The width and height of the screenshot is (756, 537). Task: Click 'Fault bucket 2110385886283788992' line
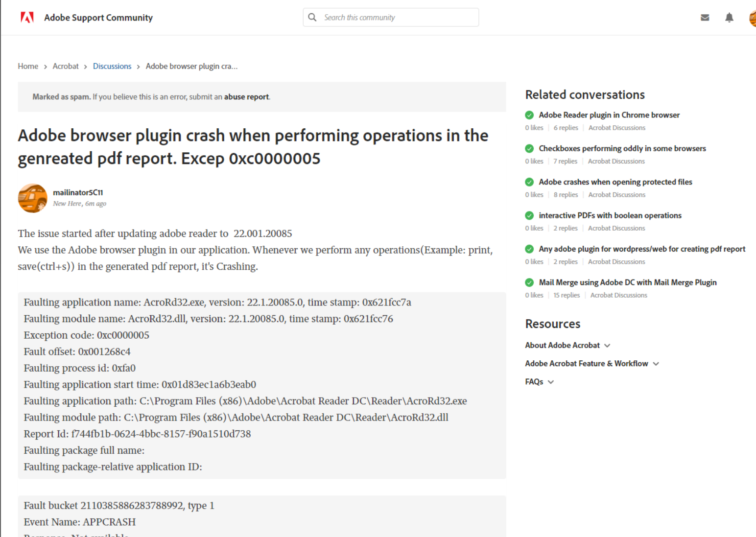pos(119,506)
